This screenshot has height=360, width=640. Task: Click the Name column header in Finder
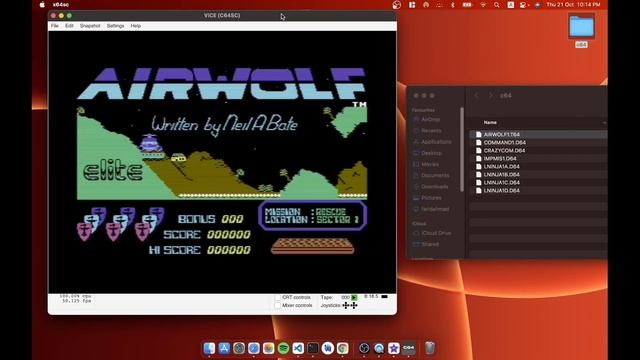490,122
